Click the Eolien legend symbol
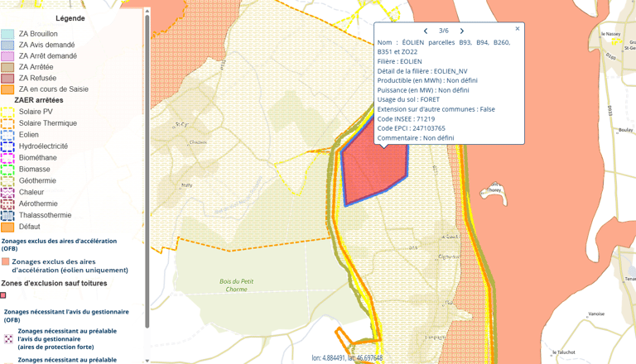 [x=7, y=135]
